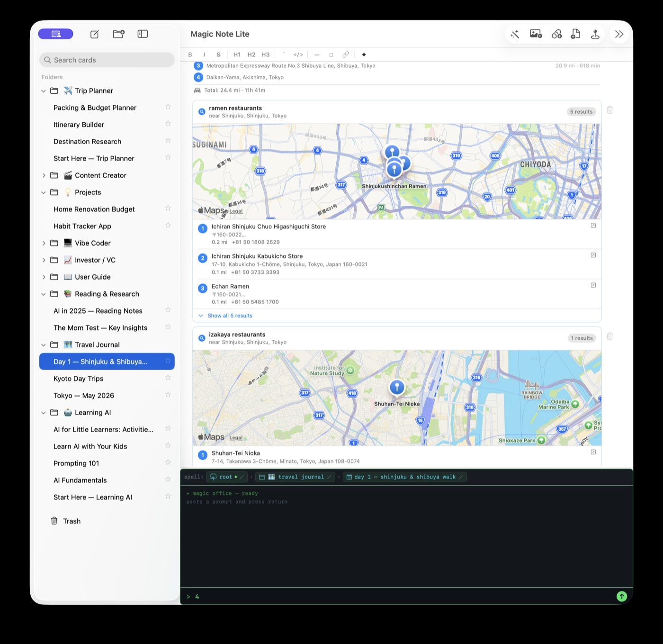Insert a horizontal rule from the format bar
Image resolution: width=663 pixels, height=644 pixels.
pos(317,54)
